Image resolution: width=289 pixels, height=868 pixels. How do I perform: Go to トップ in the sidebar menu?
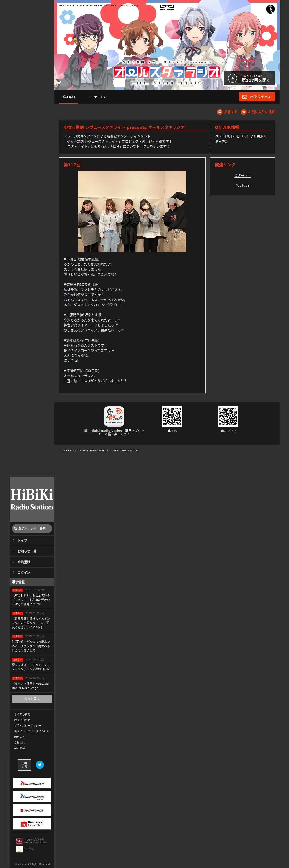tap(32, 541)
